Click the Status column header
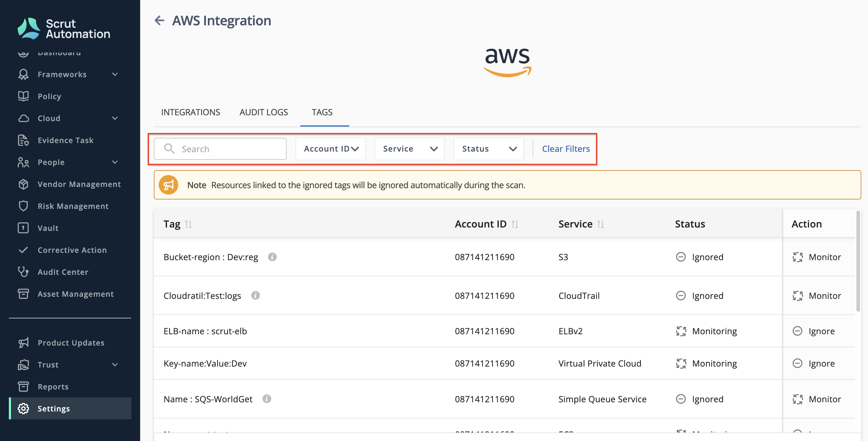The height and width of the screenshot is (441, 868). (x=690, y=224)
